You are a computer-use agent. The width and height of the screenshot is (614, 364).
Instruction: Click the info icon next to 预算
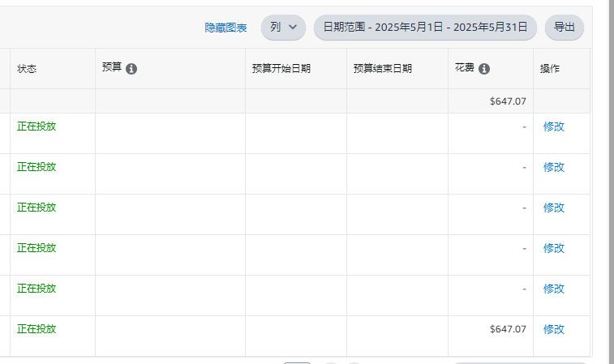[x=131, y=69]
